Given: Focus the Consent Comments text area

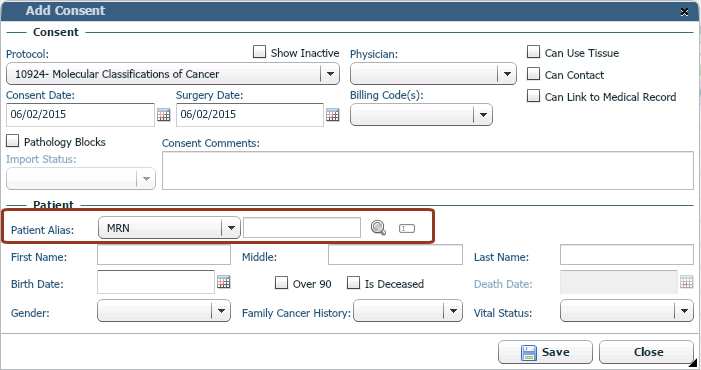Looking at the screenshot, I should click(428, 171).
